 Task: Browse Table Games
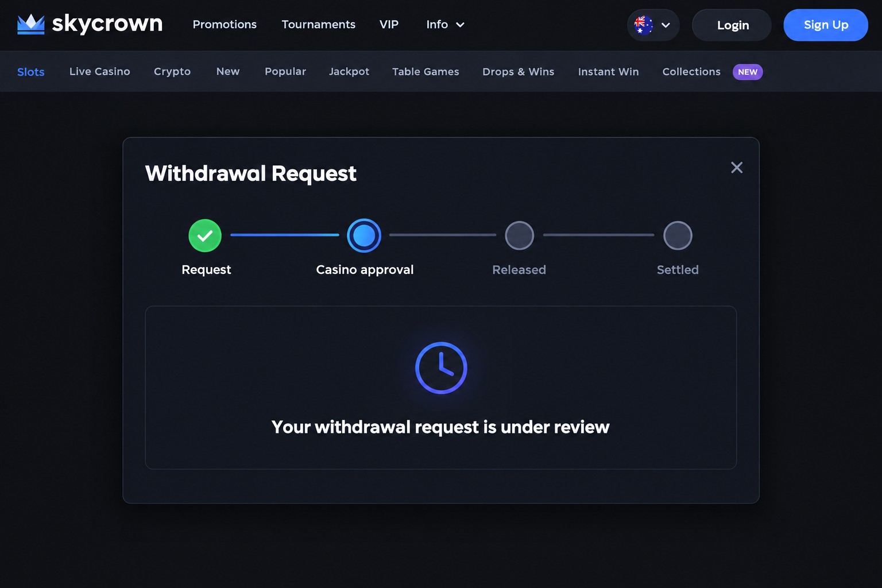tap(425, 72)
